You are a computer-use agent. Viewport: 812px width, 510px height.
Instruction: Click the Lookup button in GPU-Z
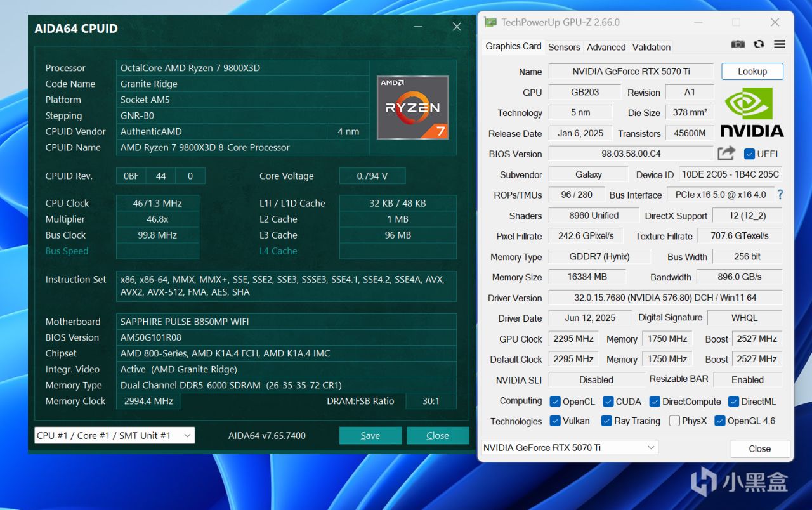tap(752, 72)
